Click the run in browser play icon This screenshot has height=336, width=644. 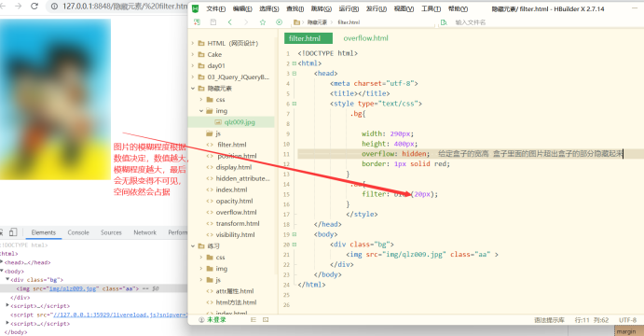[x=280, y=22]
